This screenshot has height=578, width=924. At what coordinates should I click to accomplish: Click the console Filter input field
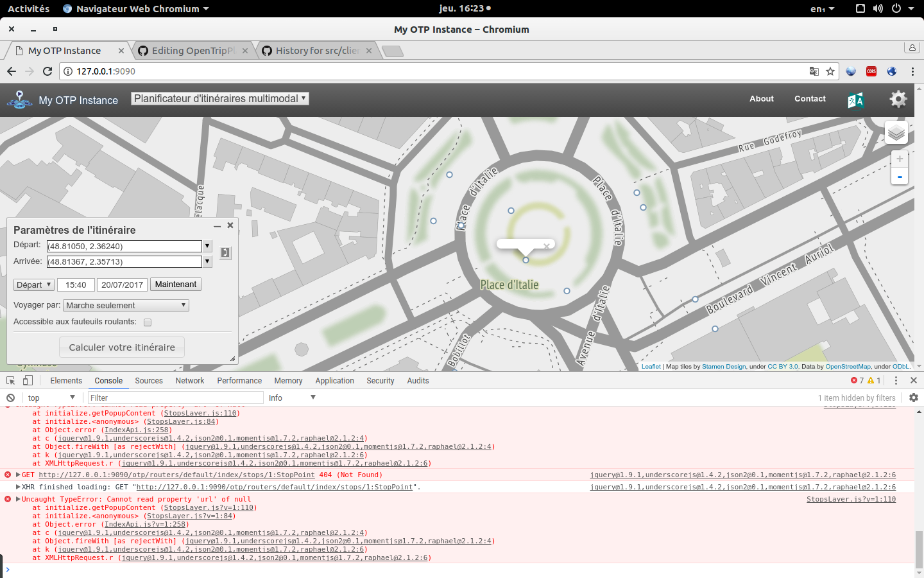coord(175,398)
